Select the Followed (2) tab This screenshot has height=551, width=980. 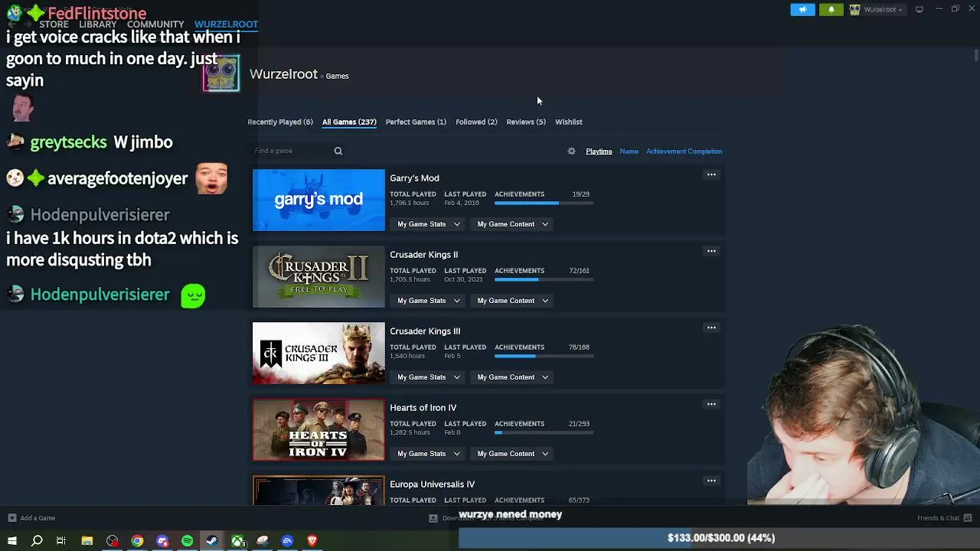tap(476, 122)
